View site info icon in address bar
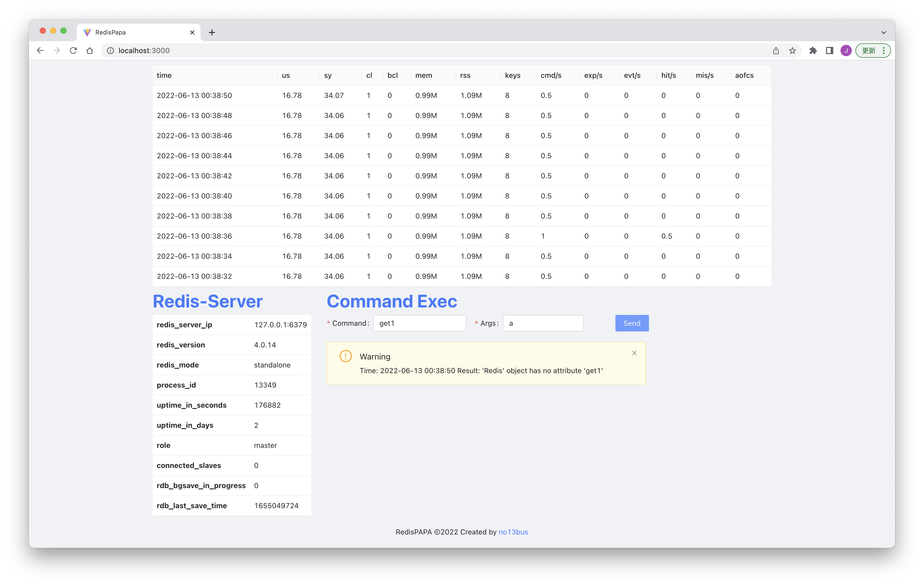The height and width of the screenshot is (586, 924). click(x=110, y=51)
